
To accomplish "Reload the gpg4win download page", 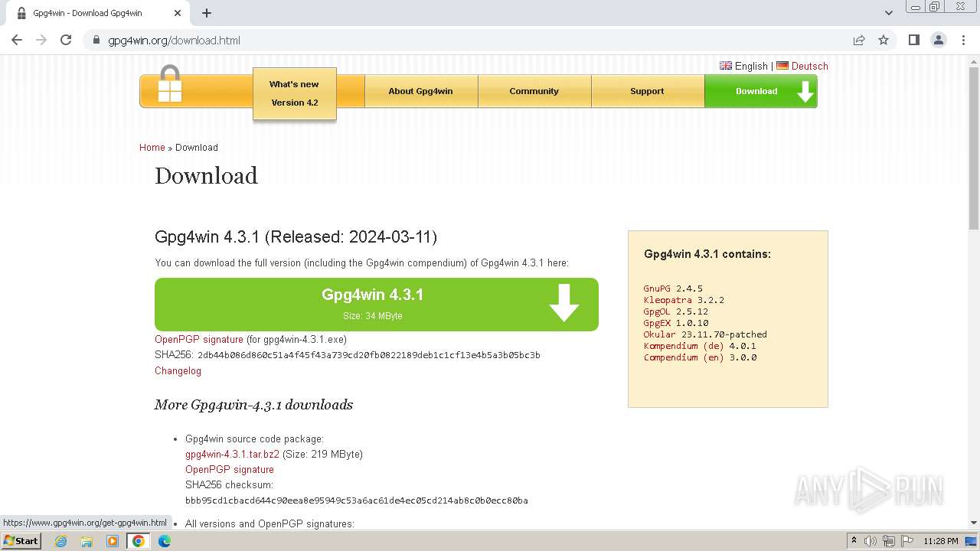I will 66,40.
